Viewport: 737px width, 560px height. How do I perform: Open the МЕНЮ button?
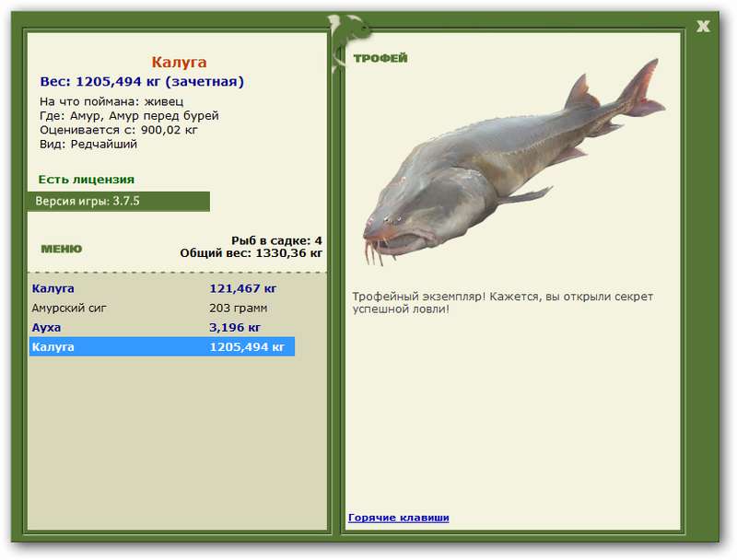point(62,249)
